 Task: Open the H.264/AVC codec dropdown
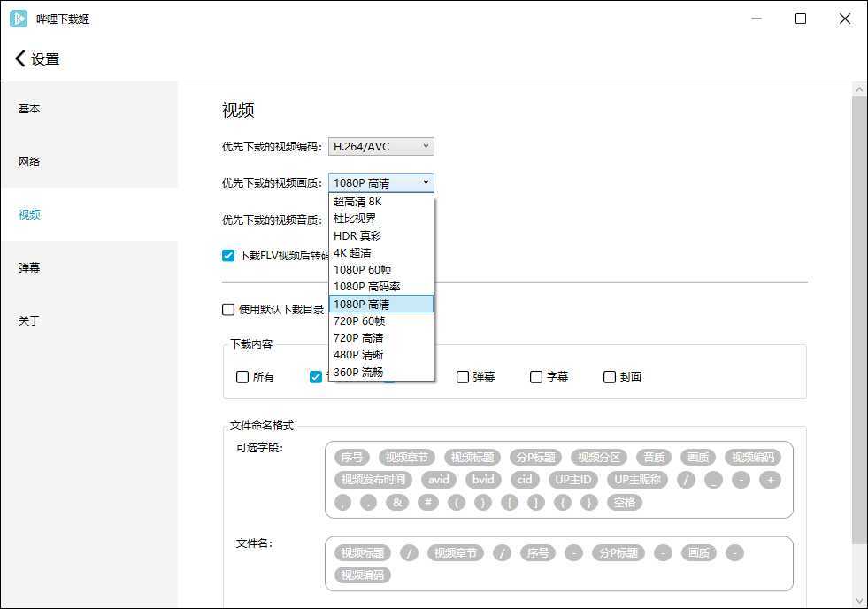click(380, 146)
